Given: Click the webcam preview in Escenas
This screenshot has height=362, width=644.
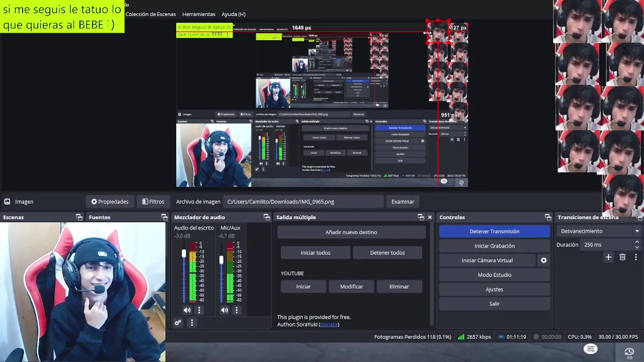Looking at the screenshot, I should click(83, 292).
